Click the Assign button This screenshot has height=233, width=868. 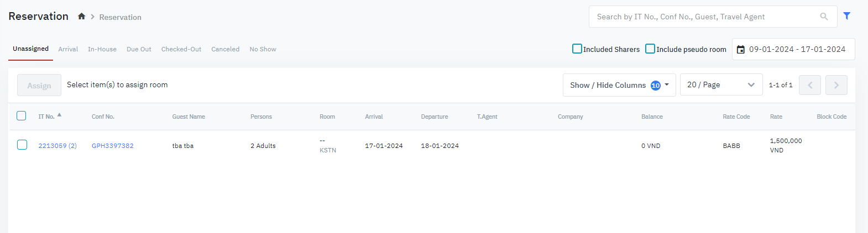[39, 86]
